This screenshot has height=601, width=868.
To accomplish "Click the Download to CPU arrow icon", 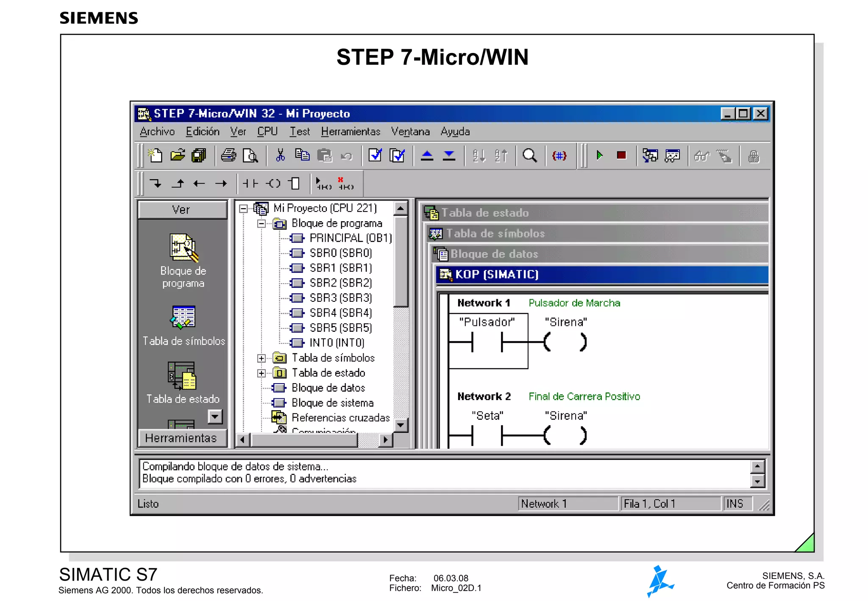I will (449, 156).
